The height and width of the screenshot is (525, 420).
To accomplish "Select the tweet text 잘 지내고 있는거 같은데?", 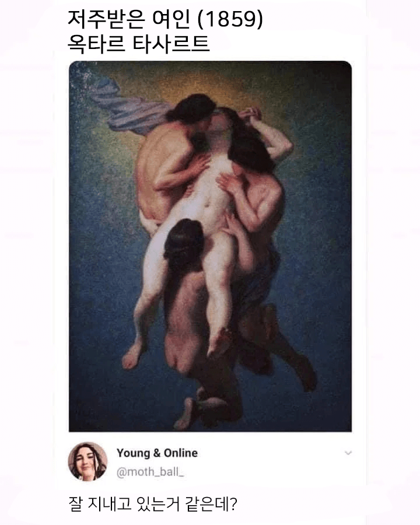I will pos(153,503).
